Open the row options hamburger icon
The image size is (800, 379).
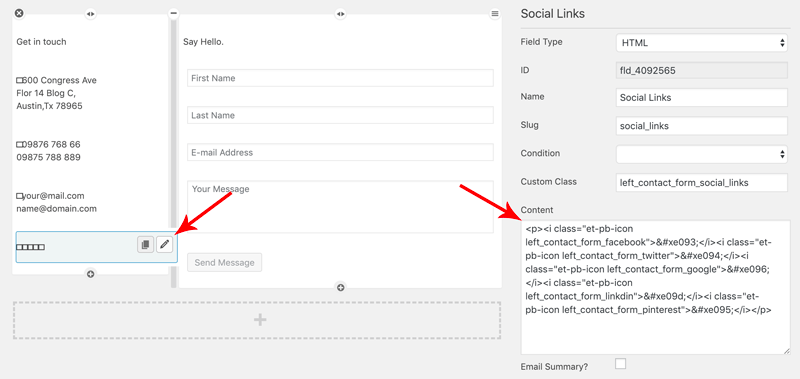494,14
